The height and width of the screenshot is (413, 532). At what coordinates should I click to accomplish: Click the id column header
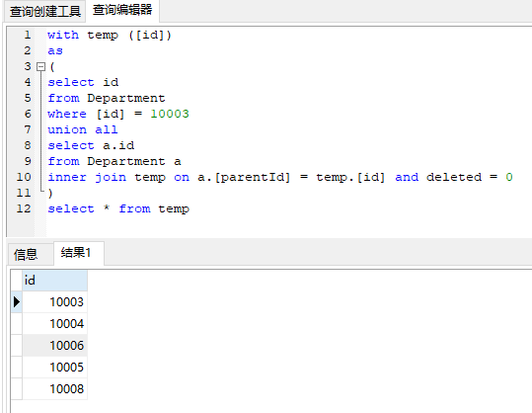click(x=54, y=281)
